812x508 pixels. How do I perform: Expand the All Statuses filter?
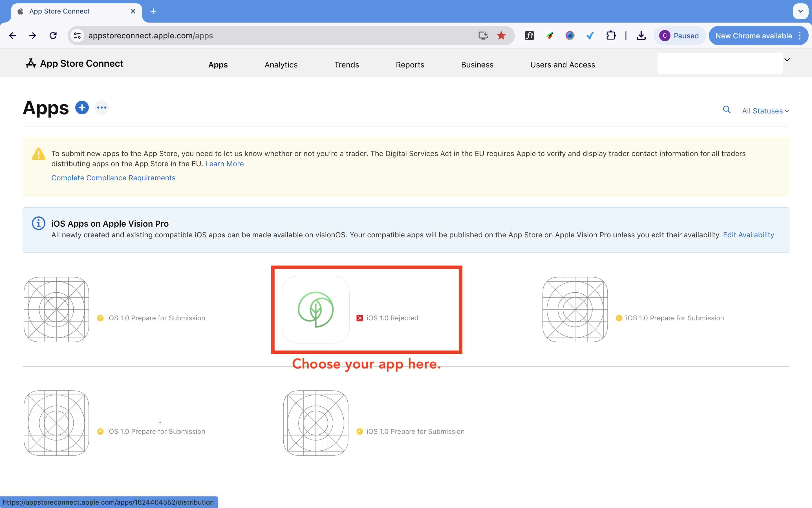click(765, 111)
